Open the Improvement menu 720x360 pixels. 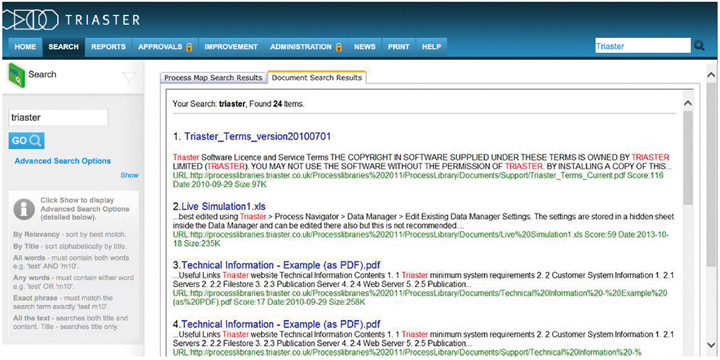(231, 47)
